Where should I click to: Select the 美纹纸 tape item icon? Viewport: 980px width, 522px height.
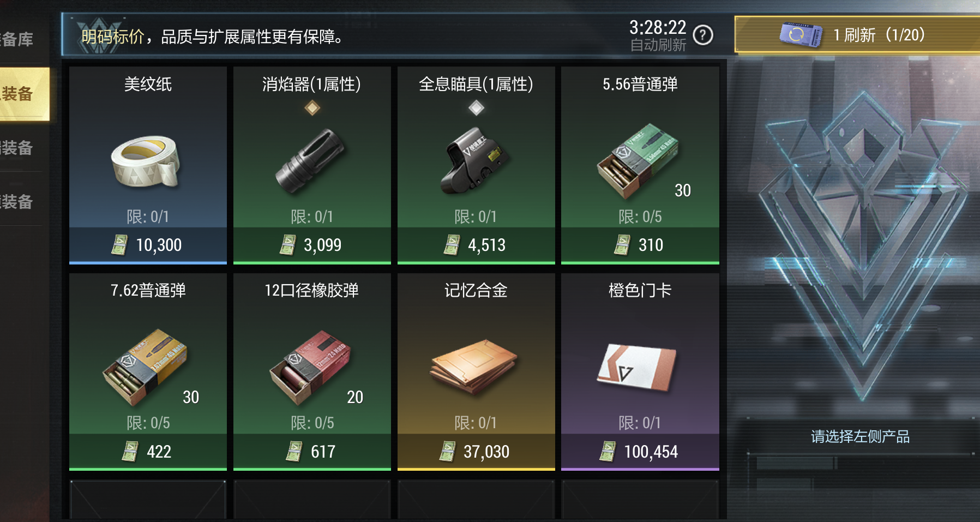[x=146, y=161]
